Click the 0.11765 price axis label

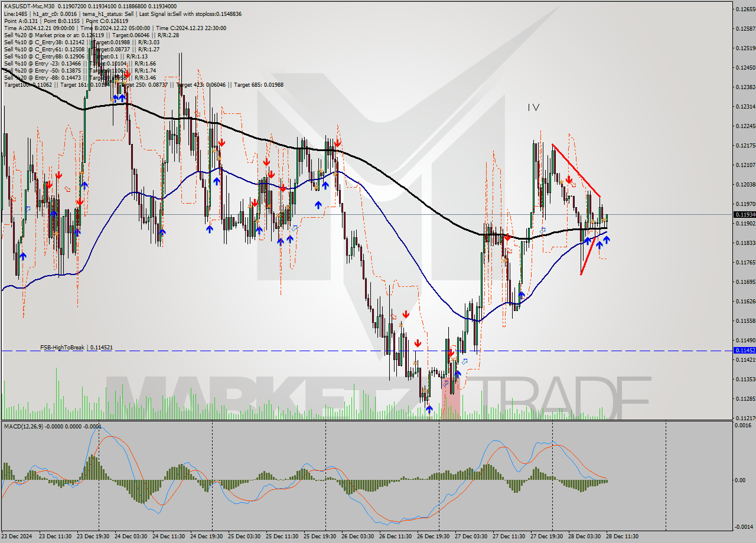click(x=745, y=262)
